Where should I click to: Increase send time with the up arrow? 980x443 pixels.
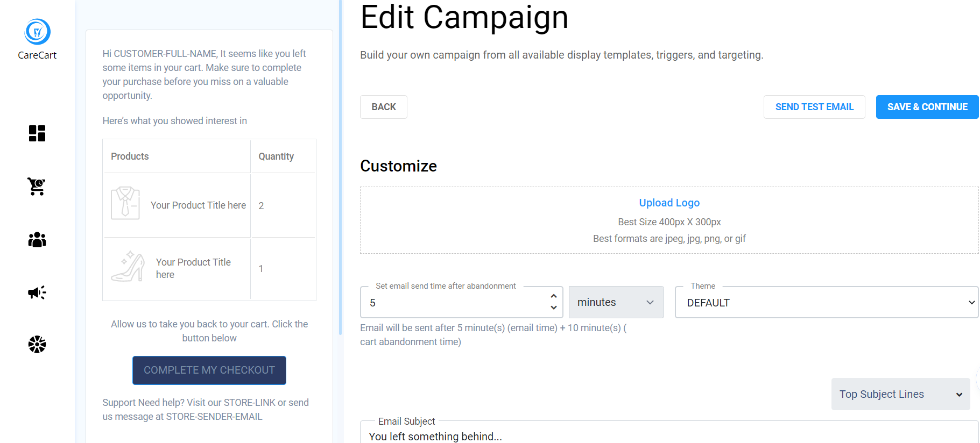coord(554,296)
